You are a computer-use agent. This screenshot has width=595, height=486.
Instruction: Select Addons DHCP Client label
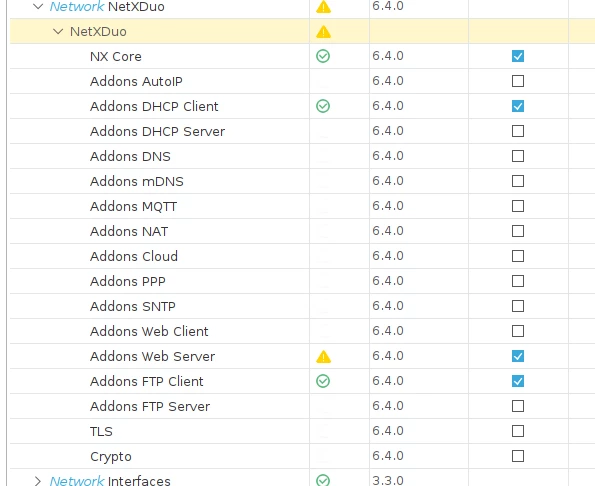click(x=154, y=107)
